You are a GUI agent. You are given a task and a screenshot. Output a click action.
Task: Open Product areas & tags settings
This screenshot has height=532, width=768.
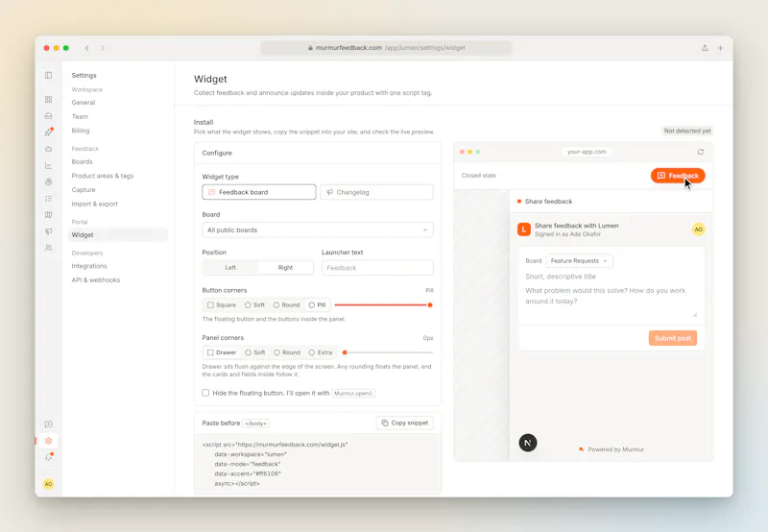pyautogui.click(x=103, y=176)
